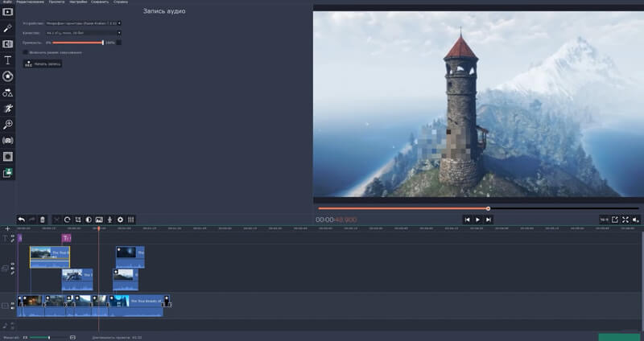Screen dimensions: 644x341
Task: Mute the main video track audio
Action: pos(13,308)
